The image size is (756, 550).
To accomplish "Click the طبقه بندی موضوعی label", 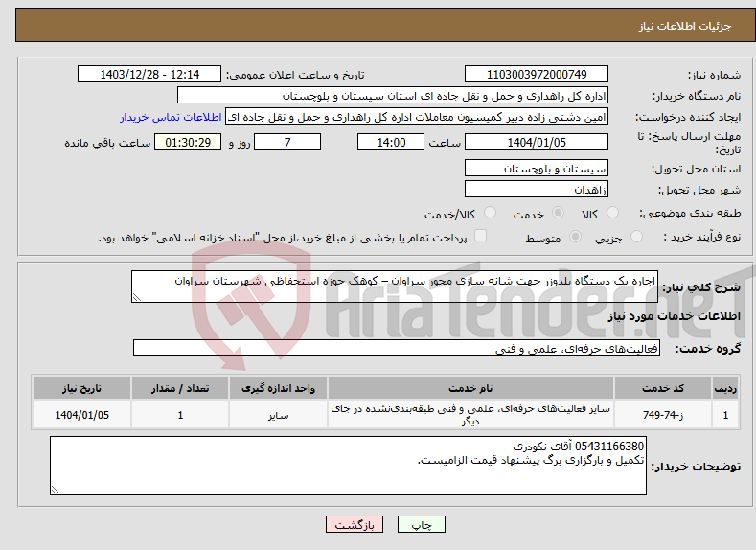I will pos(690,213).
